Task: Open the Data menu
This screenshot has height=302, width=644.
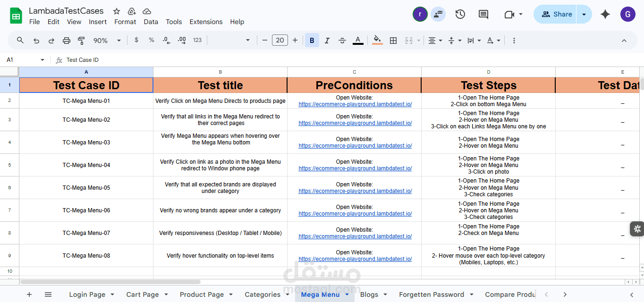Action: pyautogui.click(x=151, y=22)
